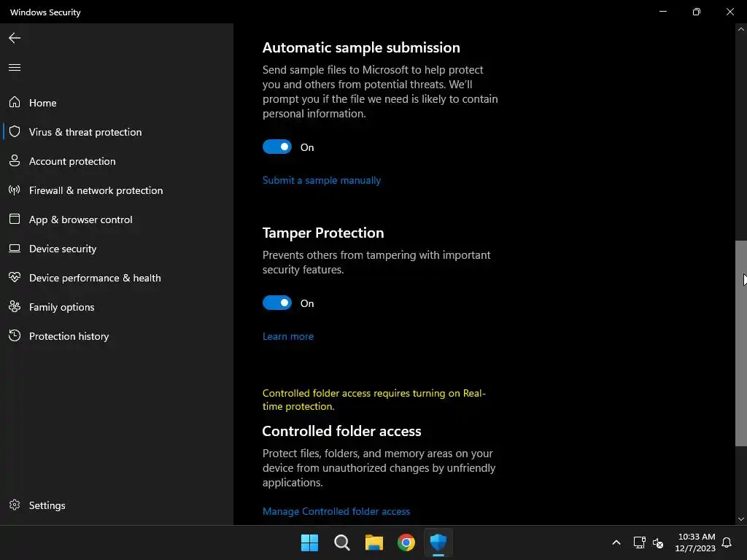Screen dimensions: 747x560
Task: Click the Firewall & network antenna icon
Action: pyautogui.click(x=15, y=190)
